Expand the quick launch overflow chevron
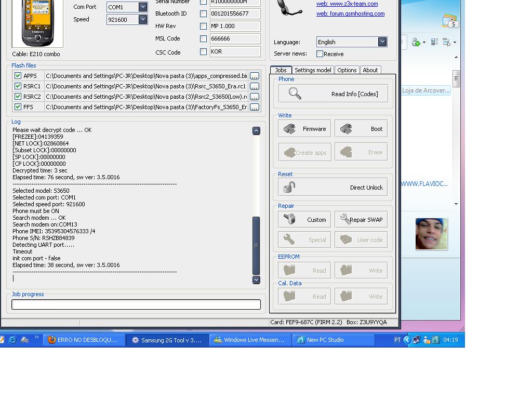 (37, 337)
